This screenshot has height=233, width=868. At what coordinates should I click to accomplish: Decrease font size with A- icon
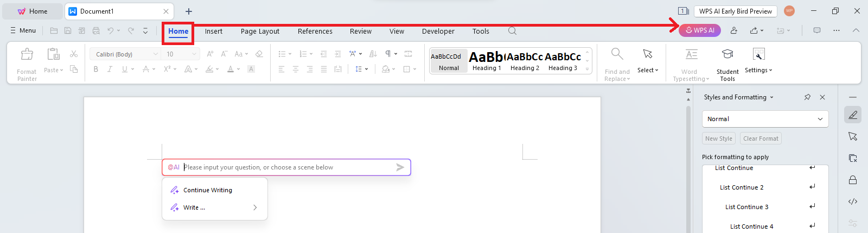224,54
